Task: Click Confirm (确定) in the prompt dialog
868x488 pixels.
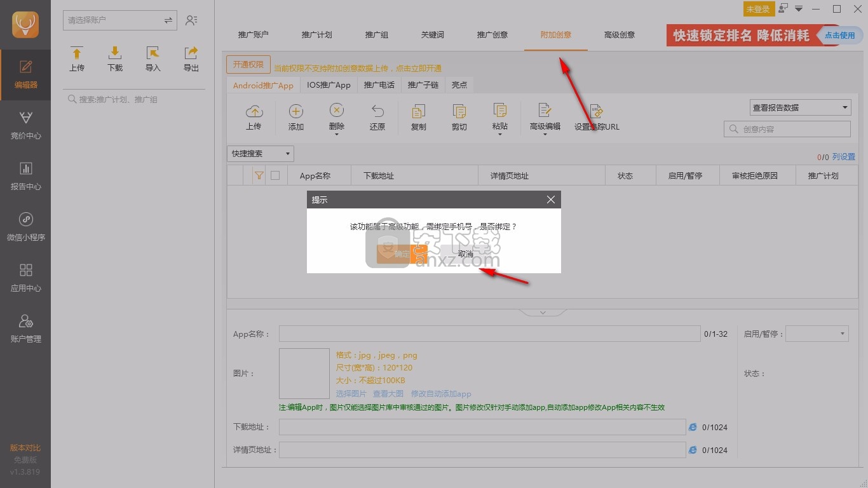Action: (402, 254)
